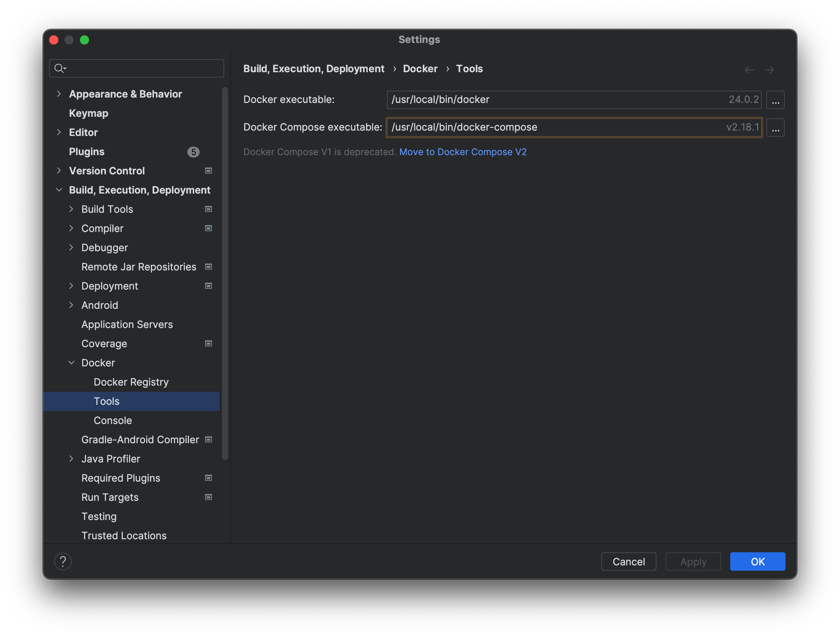This screenshot has width=840, height=636.
Task: Open Remote Jar Repositories settings
Action: [x=139, y=267]
